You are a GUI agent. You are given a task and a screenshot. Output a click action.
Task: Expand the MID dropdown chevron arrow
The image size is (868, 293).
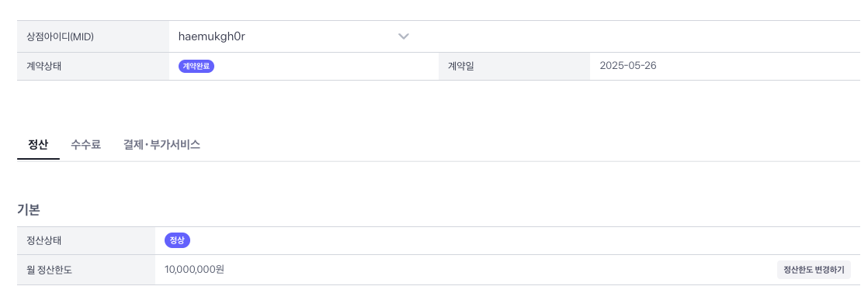[404, 36]
